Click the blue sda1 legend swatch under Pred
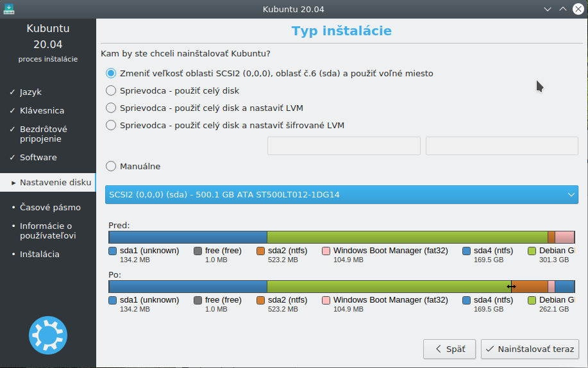This screenshot has width=588, height=368. pos(112,251)
